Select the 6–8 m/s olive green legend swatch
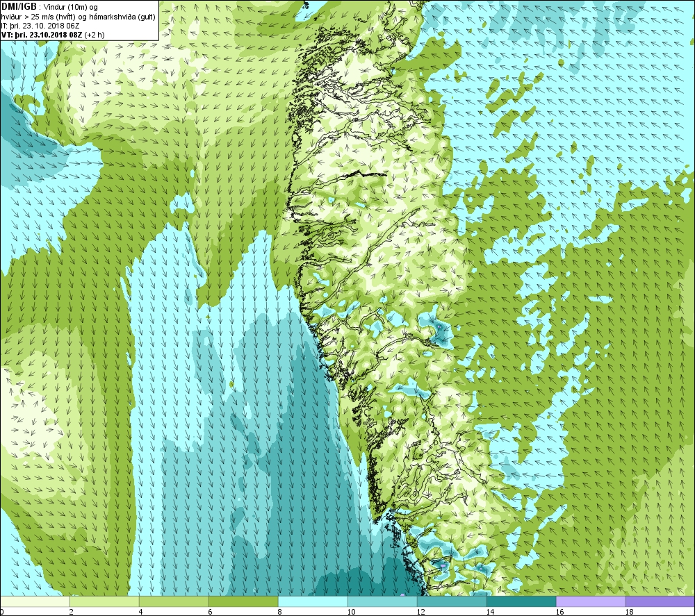Image resolution: width=695 pixels, height=616 pixels. click(243, 601)
